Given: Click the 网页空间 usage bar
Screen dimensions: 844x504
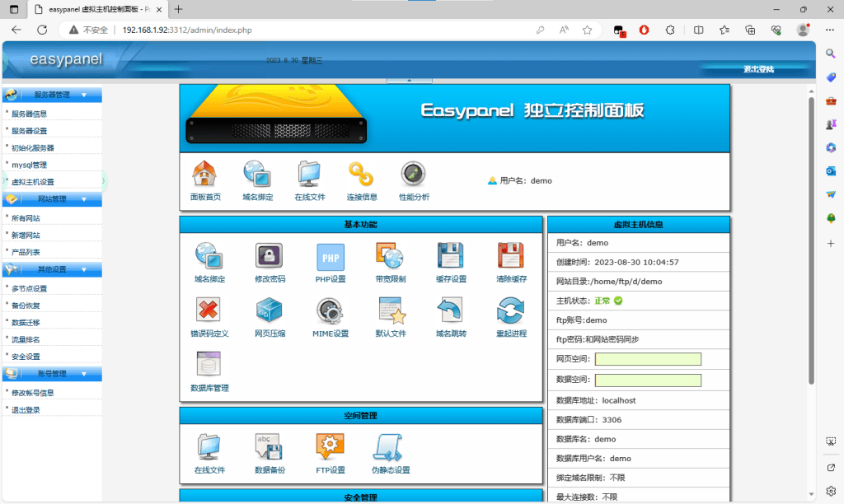Looking at the screenshot, I should point(648,359).
